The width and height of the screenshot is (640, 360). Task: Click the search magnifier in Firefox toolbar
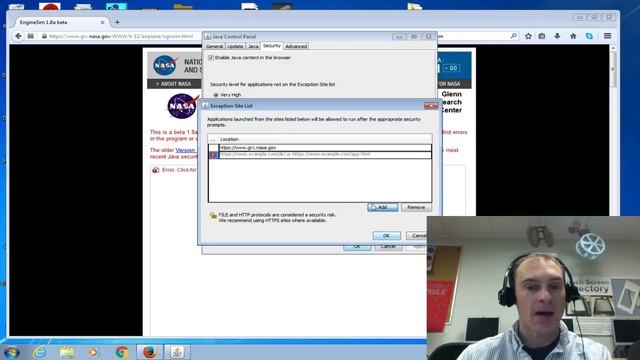[513, 36]
